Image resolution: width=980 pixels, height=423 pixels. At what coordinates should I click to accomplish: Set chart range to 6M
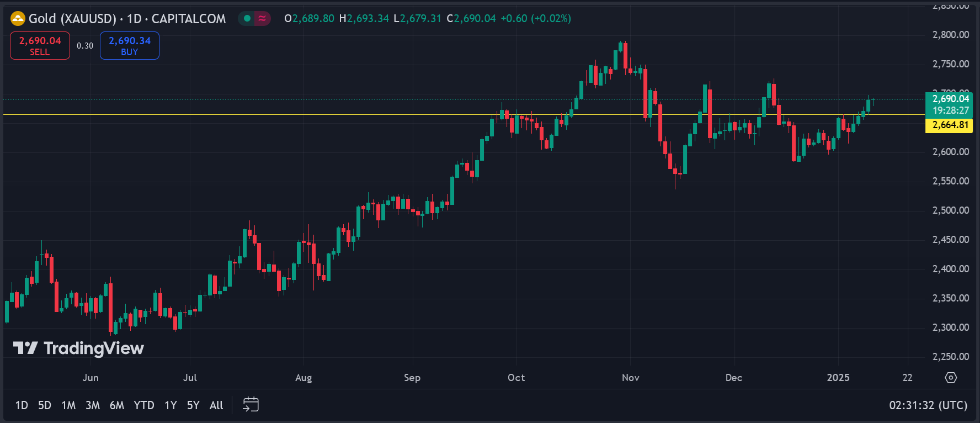coord(117,405)
